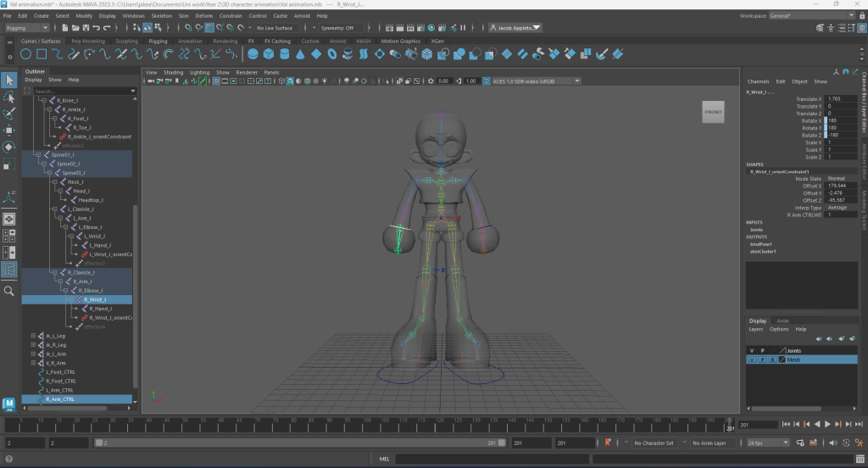Image resolution: width=868 pixels, height=468 pixels.
Task: Switch to the Animation shelf tab
Action: pyautogui.click(x=190, y=41)
